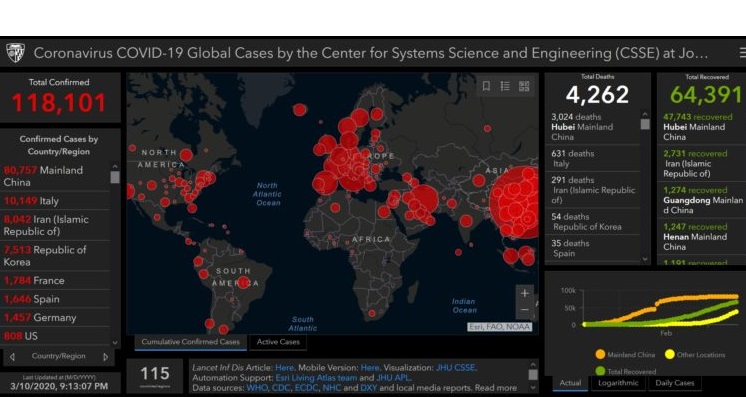
Task: Click the Esri, FAO, NOAA attribution
Action: [500, 327]
